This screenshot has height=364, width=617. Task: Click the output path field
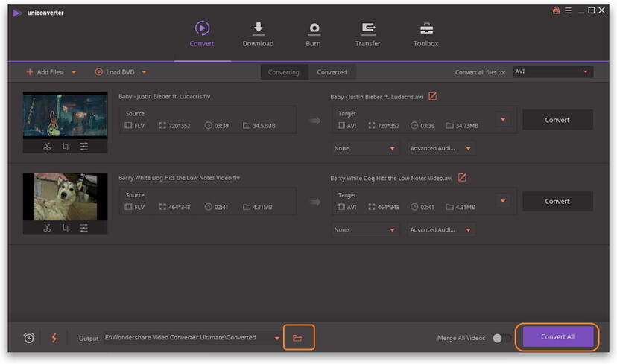(x=188, y=338)
